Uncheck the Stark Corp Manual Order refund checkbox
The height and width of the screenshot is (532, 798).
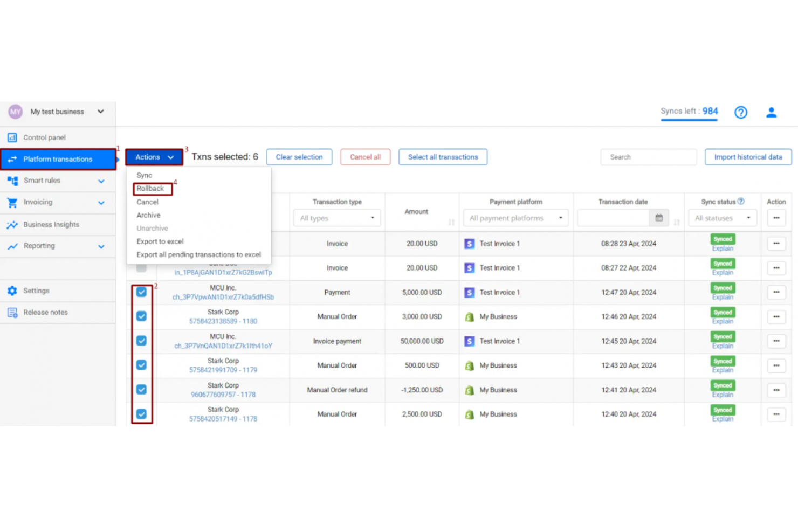141,389
